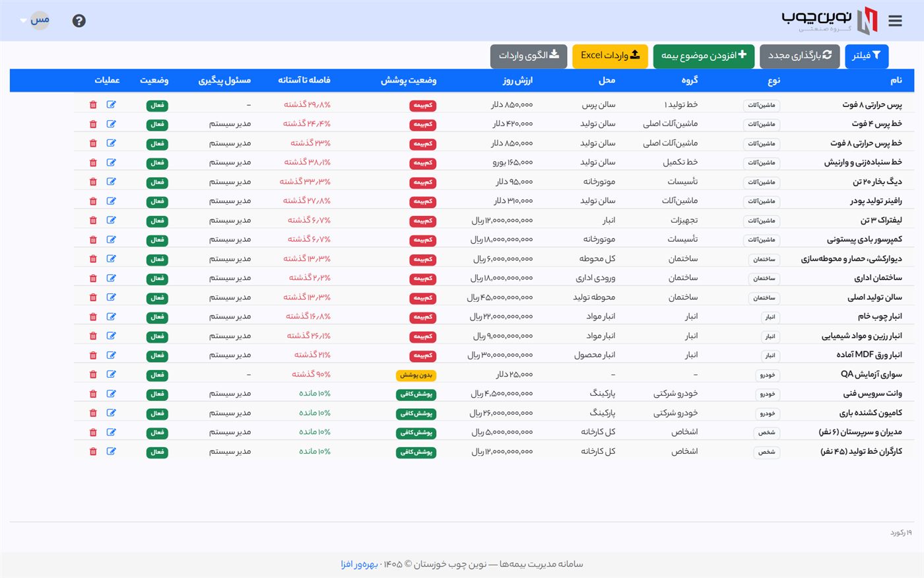Open the بهره‌ور افزا footer link
Viewport: 924px width, 578px height.
[360, 564]
